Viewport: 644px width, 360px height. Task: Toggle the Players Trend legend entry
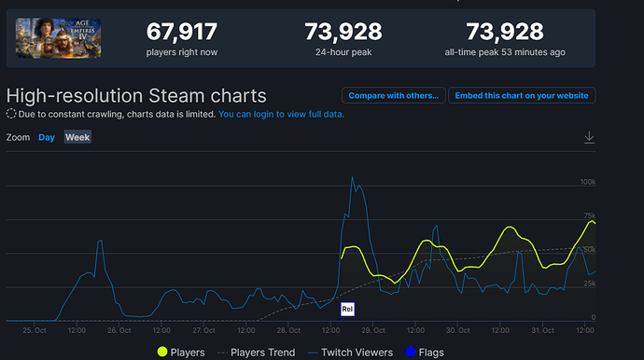pos(257,353)
